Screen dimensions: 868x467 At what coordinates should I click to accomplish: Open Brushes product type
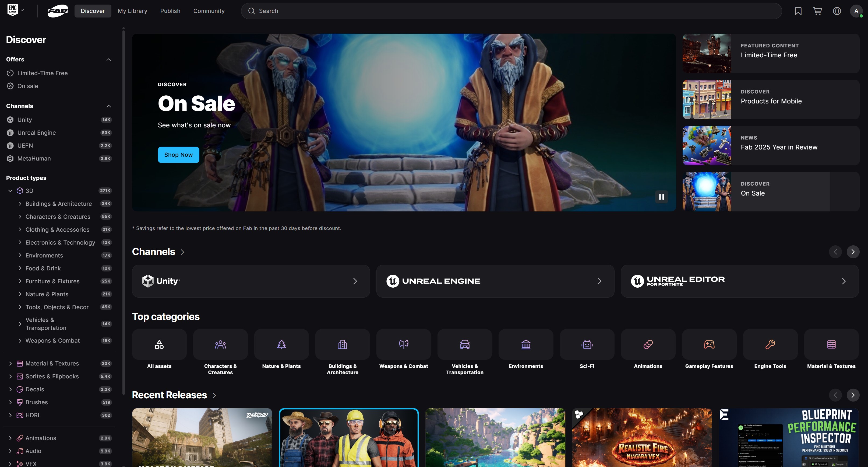pyautogui.click(x=37, y=402)
